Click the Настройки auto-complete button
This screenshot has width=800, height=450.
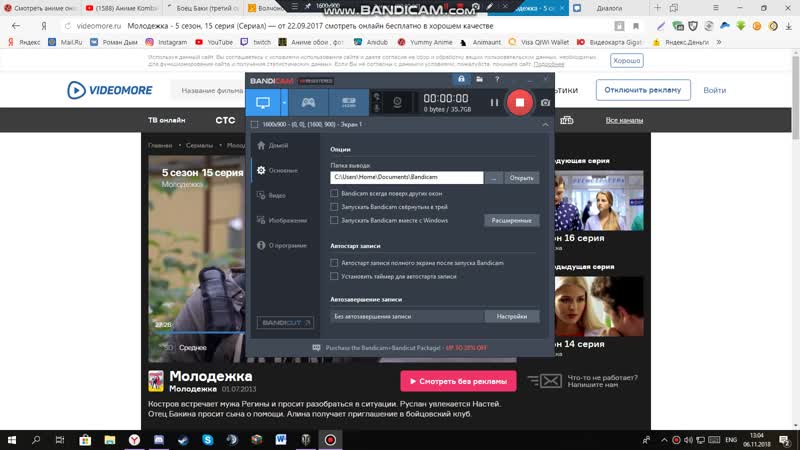pos(511,316)
